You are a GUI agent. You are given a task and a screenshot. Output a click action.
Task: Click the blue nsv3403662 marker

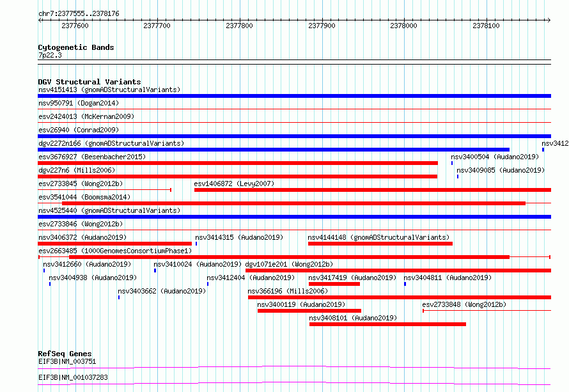coord(119,297)
